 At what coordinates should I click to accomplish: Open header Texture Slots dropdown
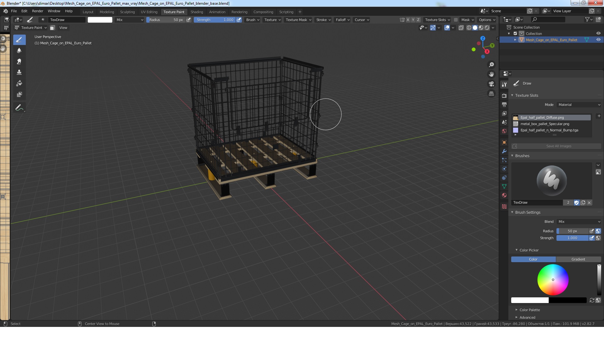tap(437, 20)
